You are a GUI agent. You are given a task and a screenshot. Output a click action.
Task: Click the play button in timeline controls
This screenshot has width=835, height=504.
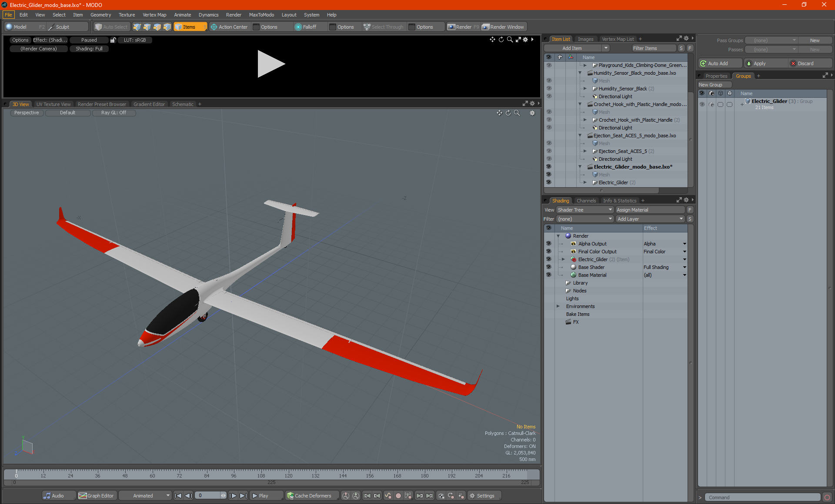point(261,496)
